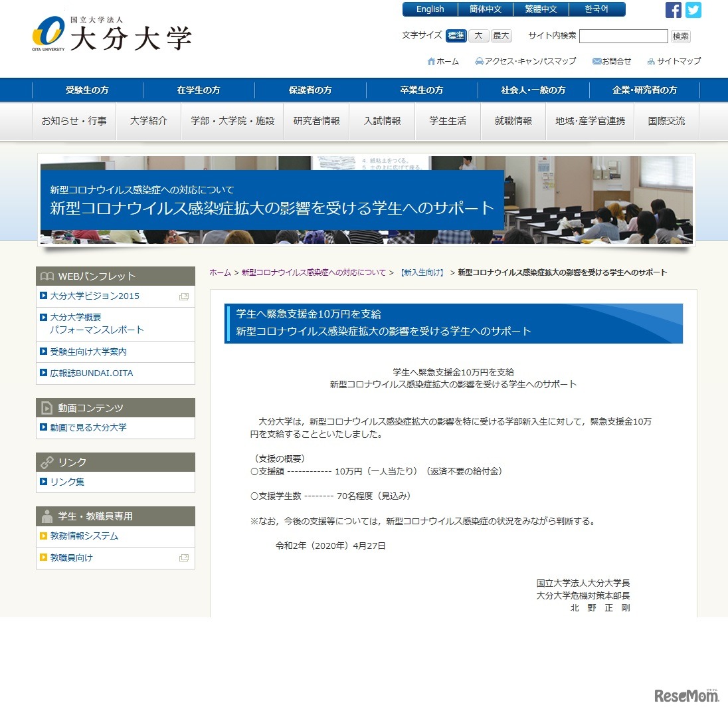Open the access/campus map icon
This screenshot has width=728, height=711.
(x=478, y=60)
